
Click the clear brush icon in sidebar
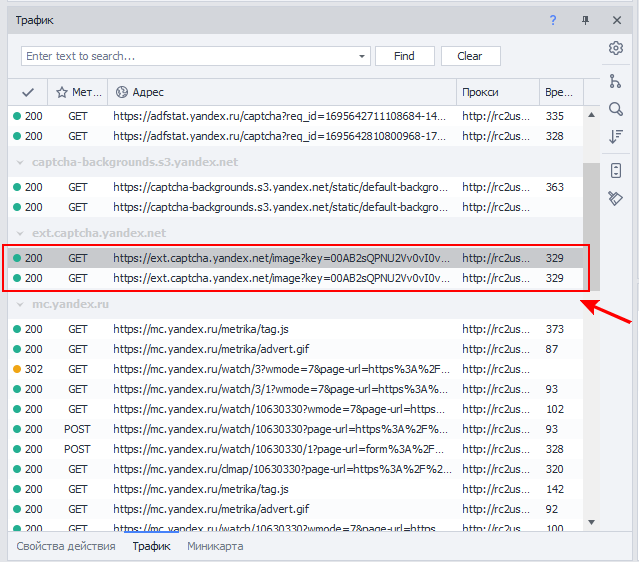615,198
